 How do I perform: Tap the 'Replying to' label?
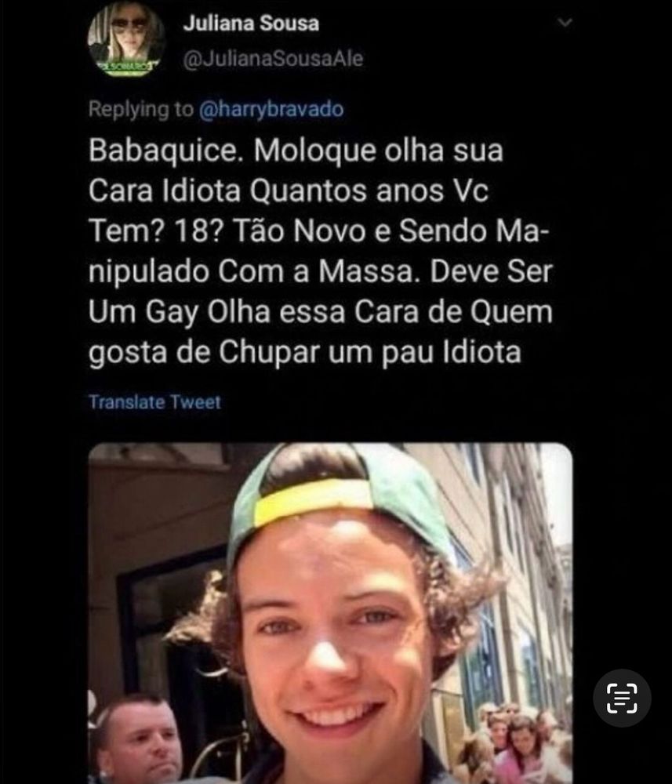coord(141,109)
